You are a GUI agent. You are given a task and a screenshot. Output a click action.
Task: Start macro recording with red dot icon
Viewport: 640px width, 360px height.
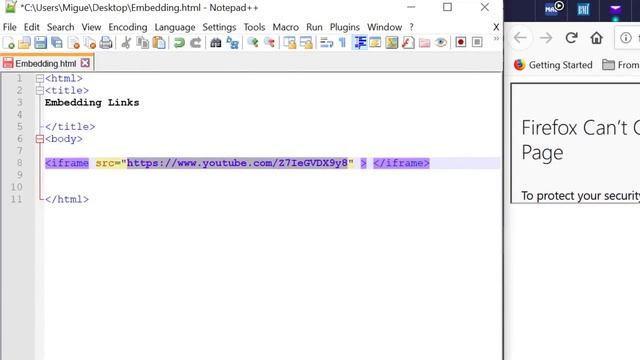tap(461, 42)
